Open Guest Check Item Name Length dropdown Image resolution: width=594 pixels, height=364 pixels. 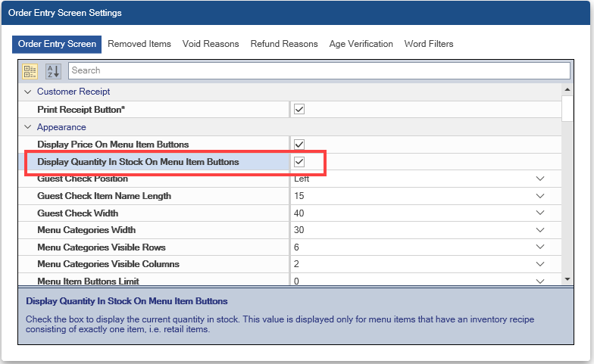tap(540, 196)
